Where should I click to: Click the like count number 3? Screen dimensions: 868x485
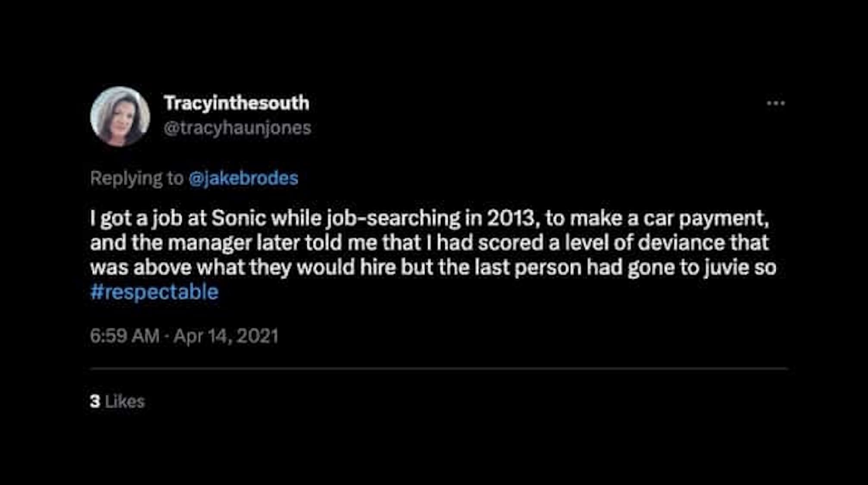pyautogui.click(x=95, y=401)
